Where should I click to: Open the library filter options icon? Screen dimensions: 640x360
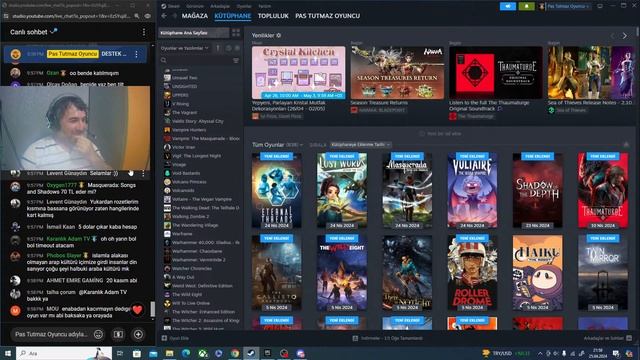236,60
